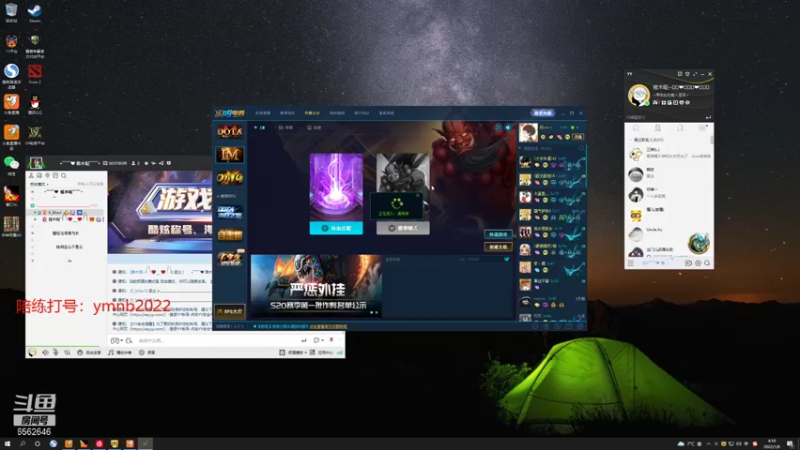Click the YY channel chat message input field
Viewport: 800px width, 450px height.
(x=217, y=340)
